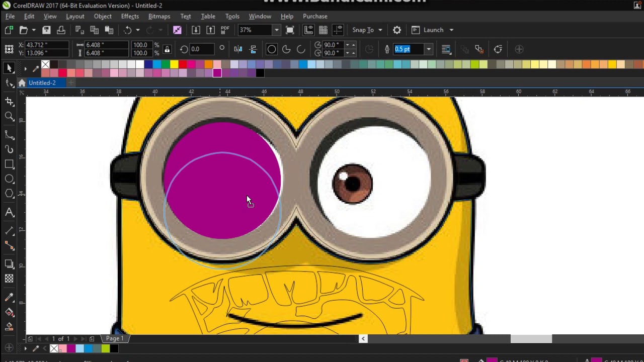644x362 pixels.
Task: Click the Publish to PDF icon
Action: pos(225,30)
